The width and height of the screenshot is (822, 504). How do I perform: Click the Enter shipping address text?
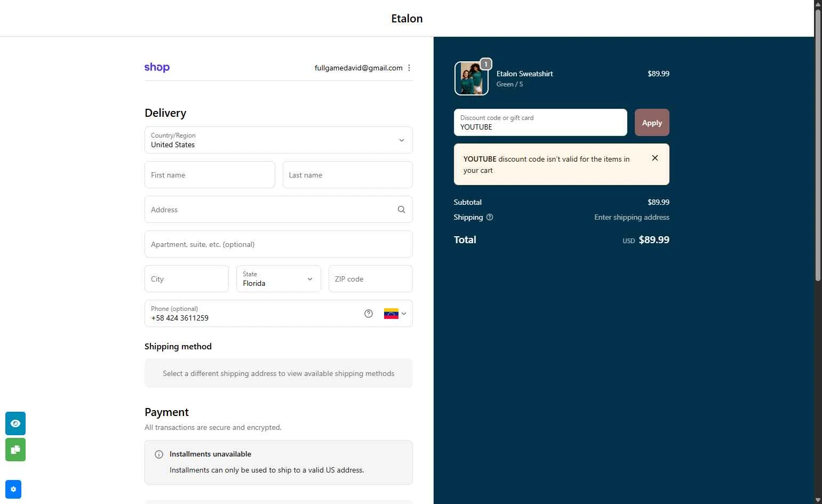tap(632, 217)
